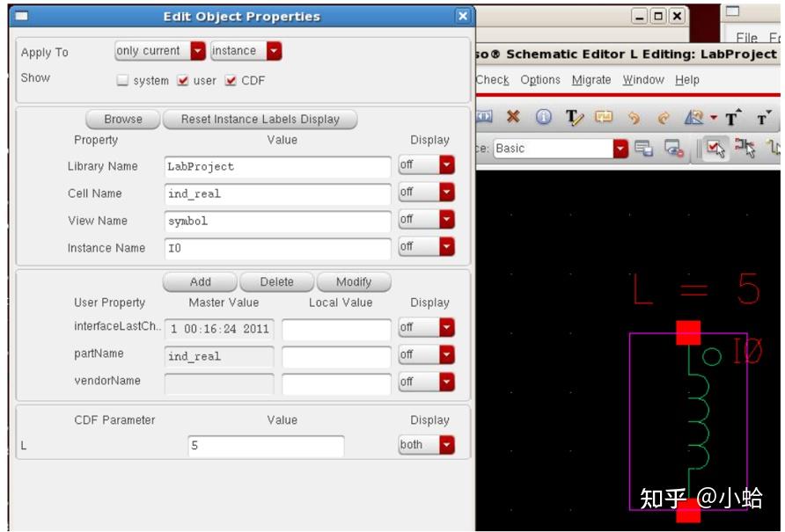Open the Basic workspace combo box red arrow
This screenshot has width=785, height=532.
click(620, 146)
